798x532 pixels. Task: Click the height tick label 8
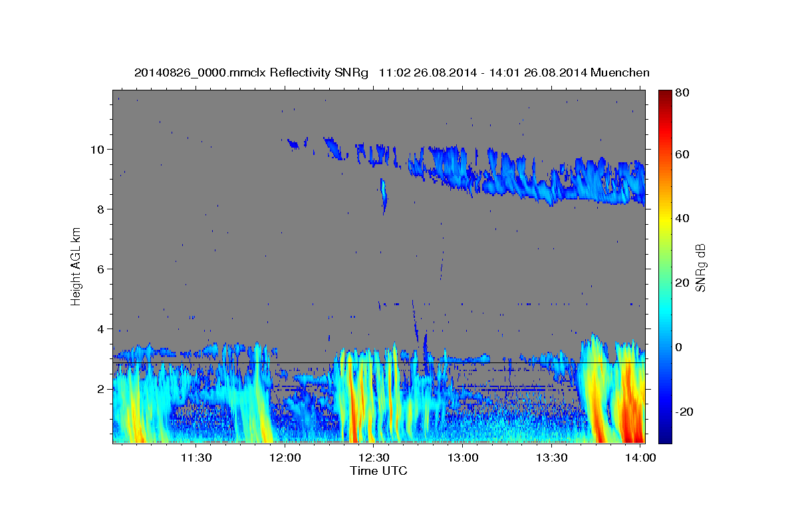click(102, 209)
